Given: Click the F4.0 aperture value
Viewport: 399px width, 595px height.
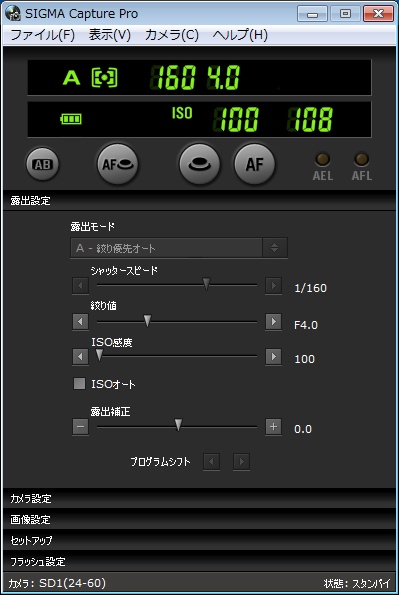Looking at the screenshot, I should pyautogui.click(x=306, y=325).
